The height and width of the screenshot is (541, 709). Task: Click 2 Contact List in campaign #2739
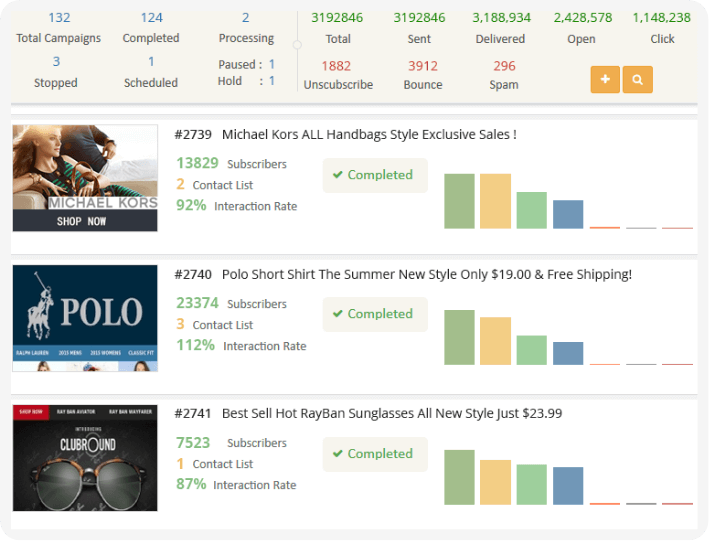tap(214, 185)
